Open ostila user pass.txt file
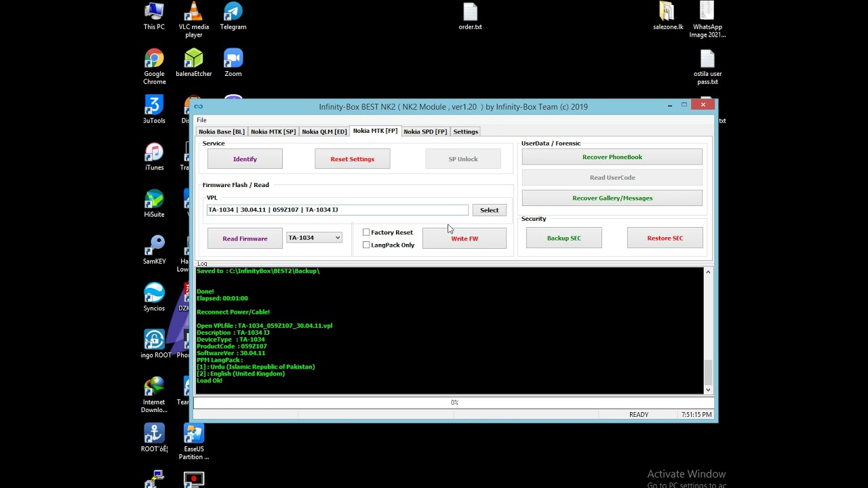Image resolution: width=868 pixels, height=488 pixels. click(707, 66)
